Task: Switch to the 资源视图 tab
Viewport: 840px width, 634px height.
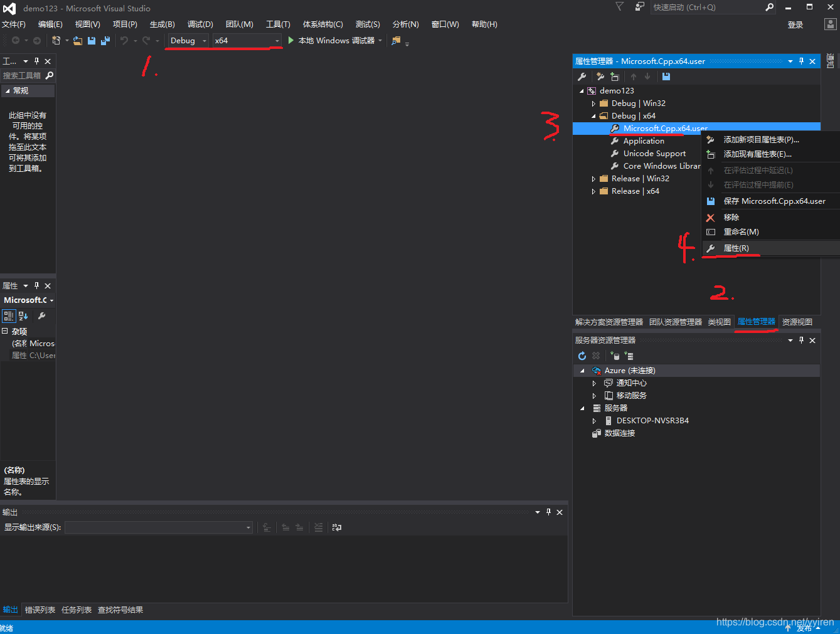Action: click(797, 322)
